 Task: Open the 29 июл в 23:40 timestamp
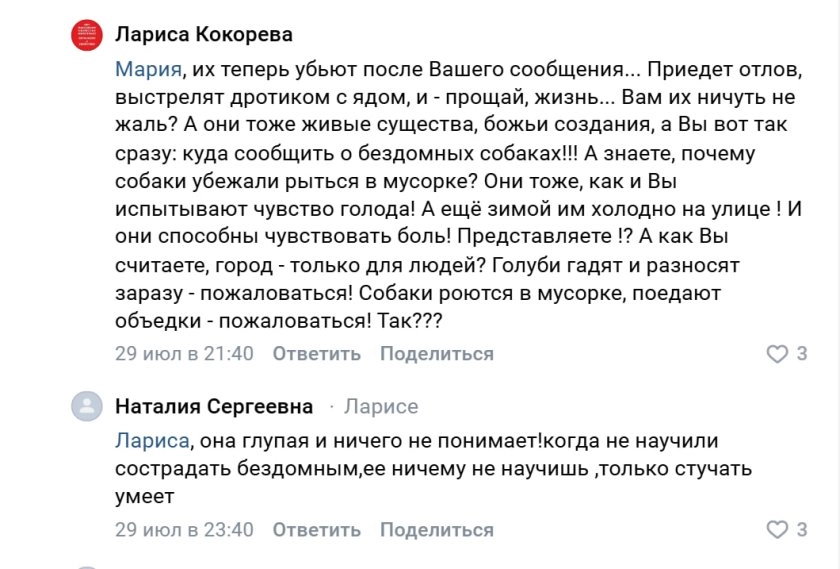click(x=184, y=529)
